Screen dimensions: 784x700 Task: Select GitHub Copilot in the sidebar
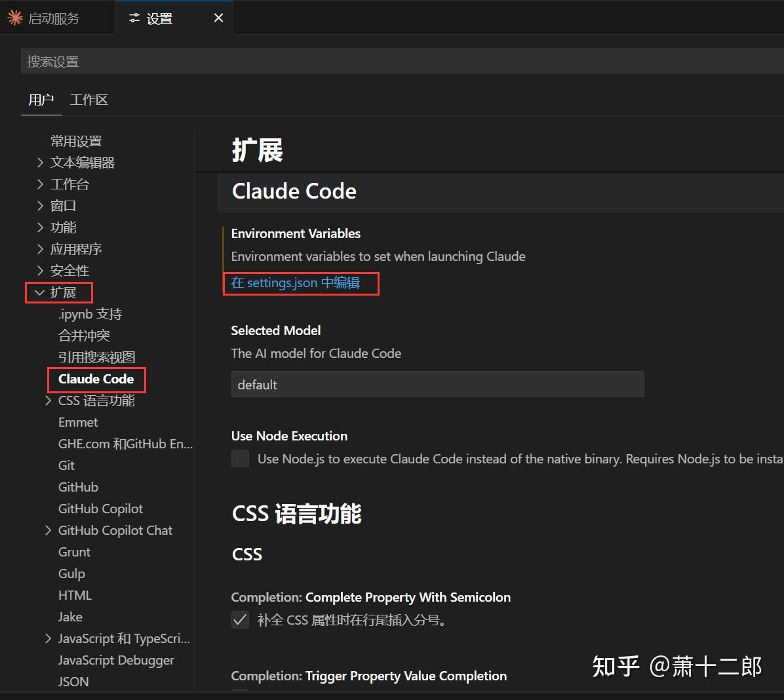click(x=100, y=509)
